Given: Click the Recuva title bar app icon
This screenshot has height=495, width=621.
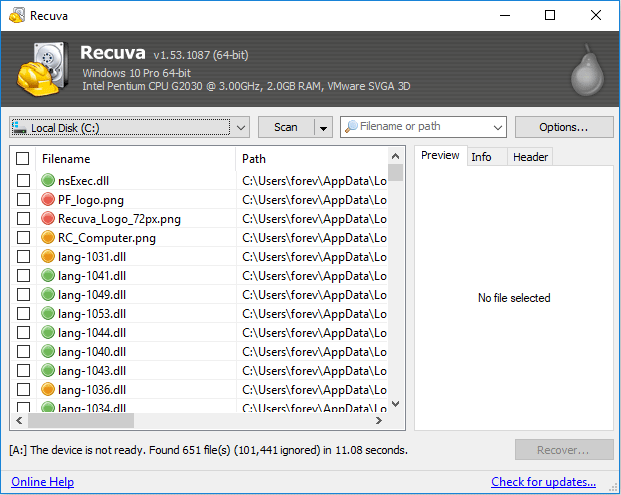Looking at the screenshot, I should [17, 15].
